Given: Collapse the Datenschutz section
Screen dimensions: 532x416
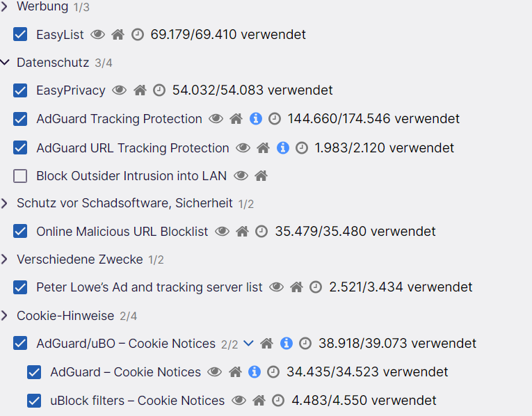Looking at the screenshot, I should pos(5,63).
